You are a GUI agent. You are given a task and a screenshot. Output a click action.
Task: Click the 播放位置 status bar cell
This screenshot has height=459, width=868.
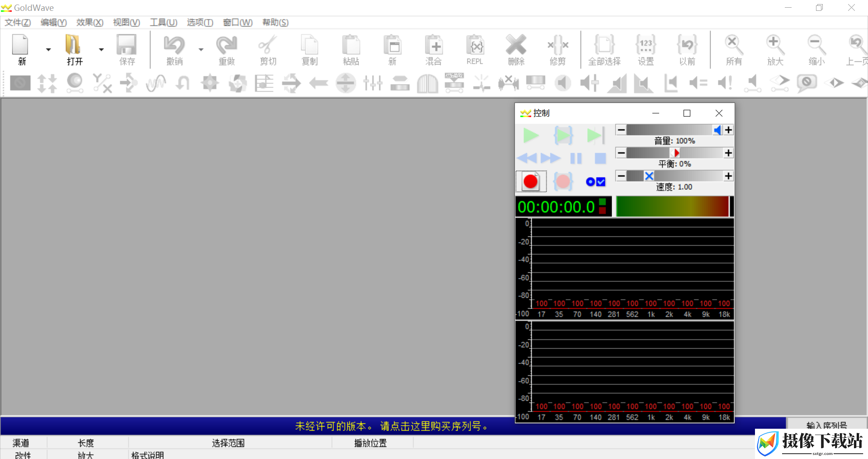click(x=373, y=443)
